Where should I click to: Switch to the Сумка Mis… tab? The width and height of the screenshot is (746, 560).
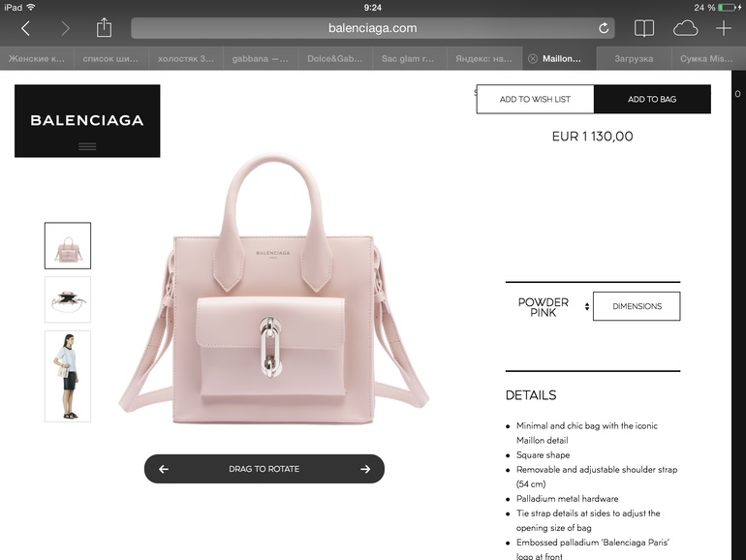pos(706,58)
